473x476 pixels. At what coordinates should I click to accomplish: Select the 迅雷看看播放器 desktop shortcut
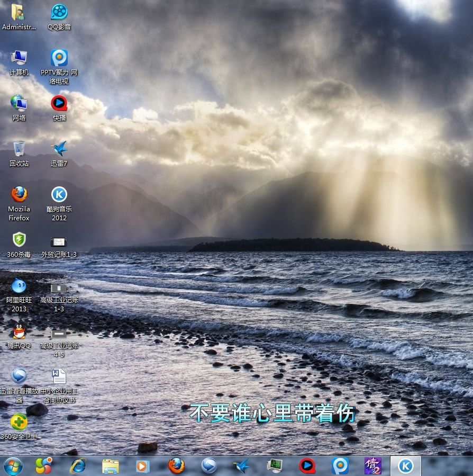19,385
